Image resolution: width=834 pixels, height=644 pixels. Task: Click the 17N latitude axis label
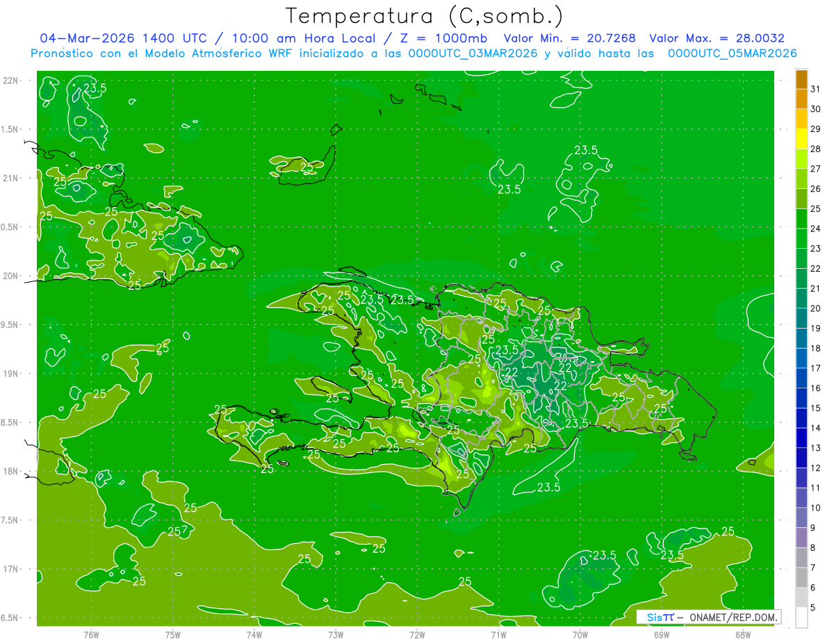(x=11, y=569)
